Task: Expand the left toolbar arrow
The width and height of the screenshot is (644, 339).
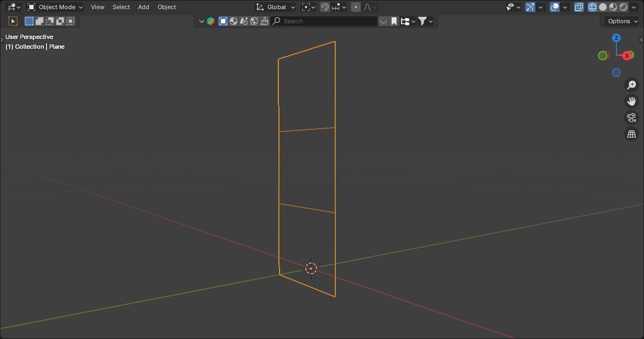Action: tap(2, 40)
